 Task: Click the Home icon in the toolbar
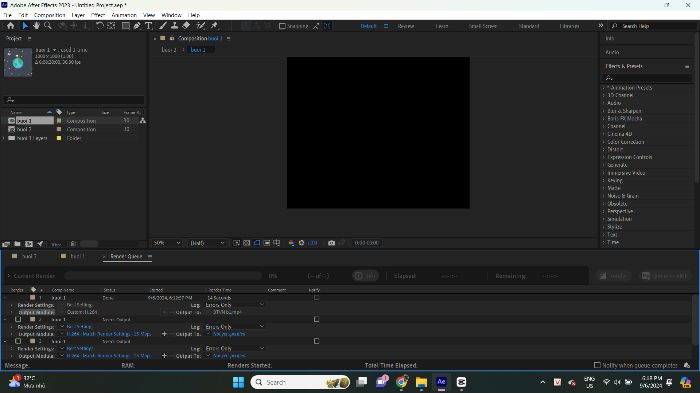pos(10,26)
